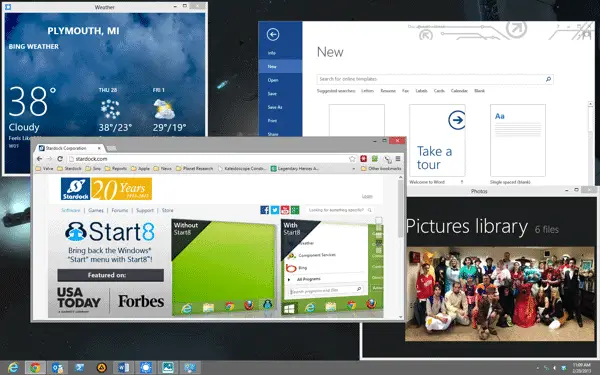This screenshot has height=375, width=600.
Task: Open Stardock's Facebook page icon
Action: coord(264,210)
